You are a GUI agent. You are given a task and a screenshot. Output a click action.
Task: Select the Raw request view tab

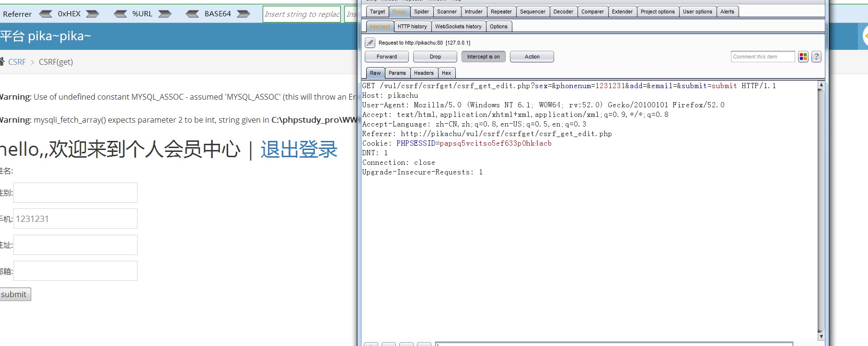375,73
